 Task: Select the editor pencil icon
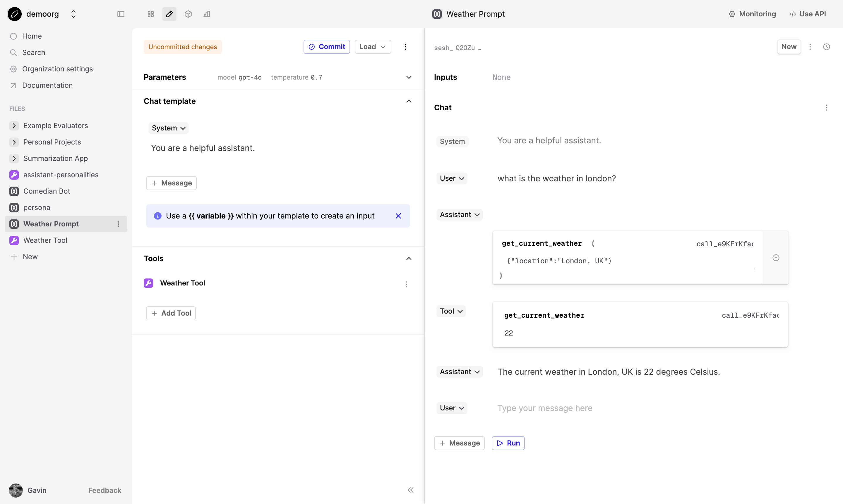click(169, 14)
